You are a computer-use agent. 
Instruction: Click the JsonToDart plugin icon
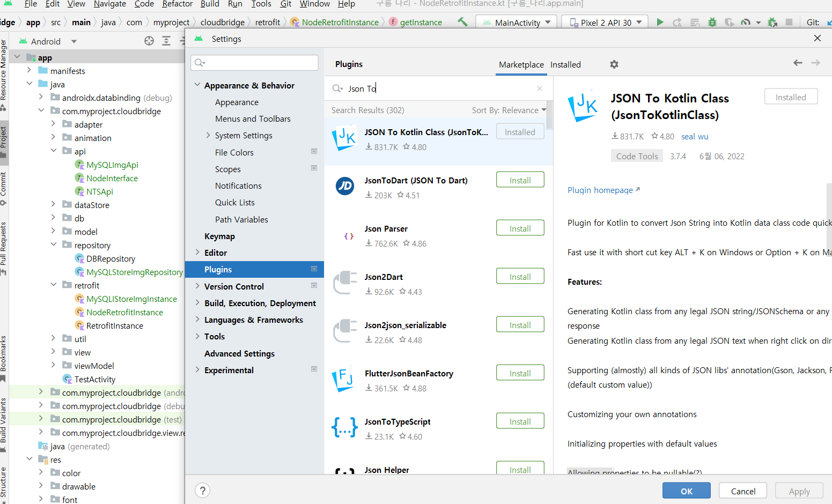pyautogui.click(x=344, y=186)
